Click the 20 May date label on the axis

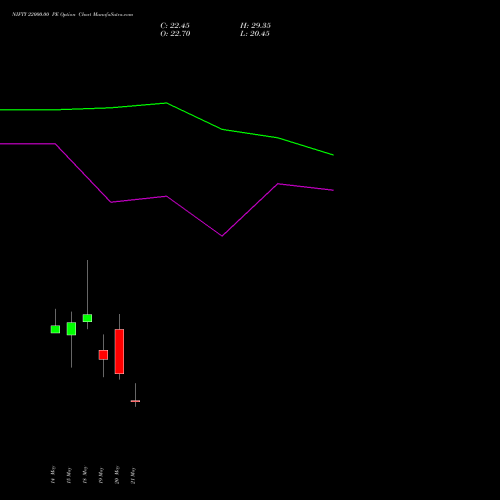117,475
